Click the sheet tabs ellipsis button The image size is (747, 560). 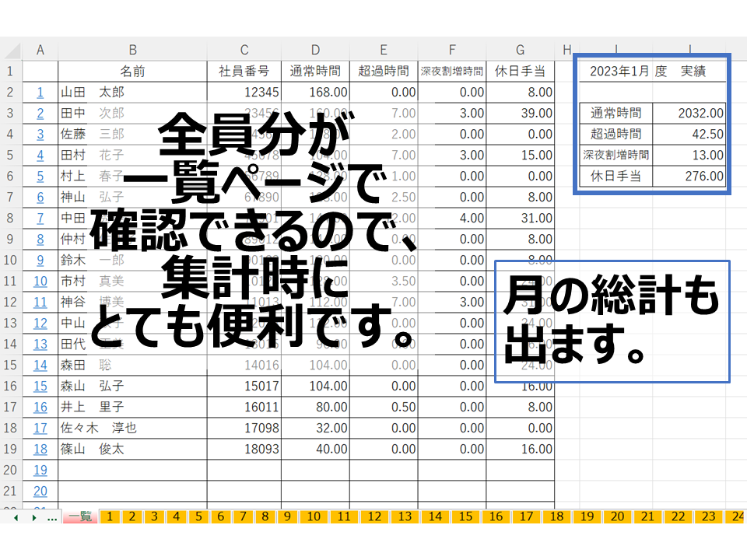pyautogui.click(x=52, y=518)
